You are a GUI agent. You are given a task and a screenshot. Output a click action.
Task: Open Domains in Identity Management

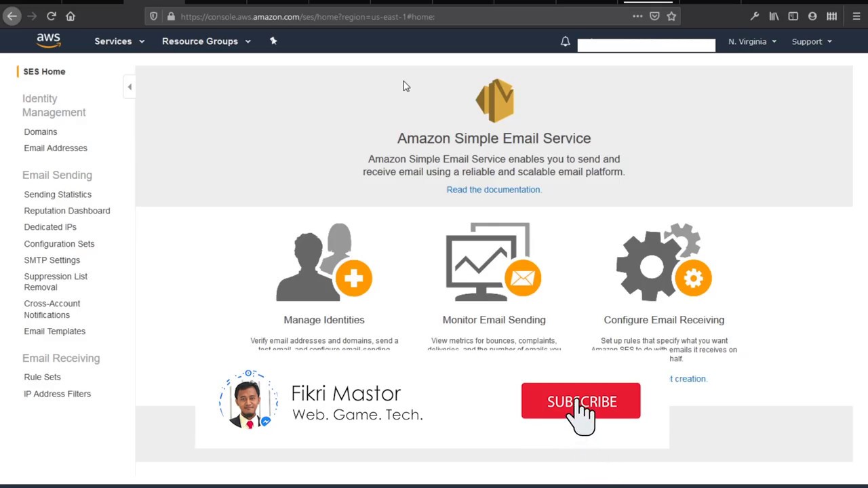point(41,131)
